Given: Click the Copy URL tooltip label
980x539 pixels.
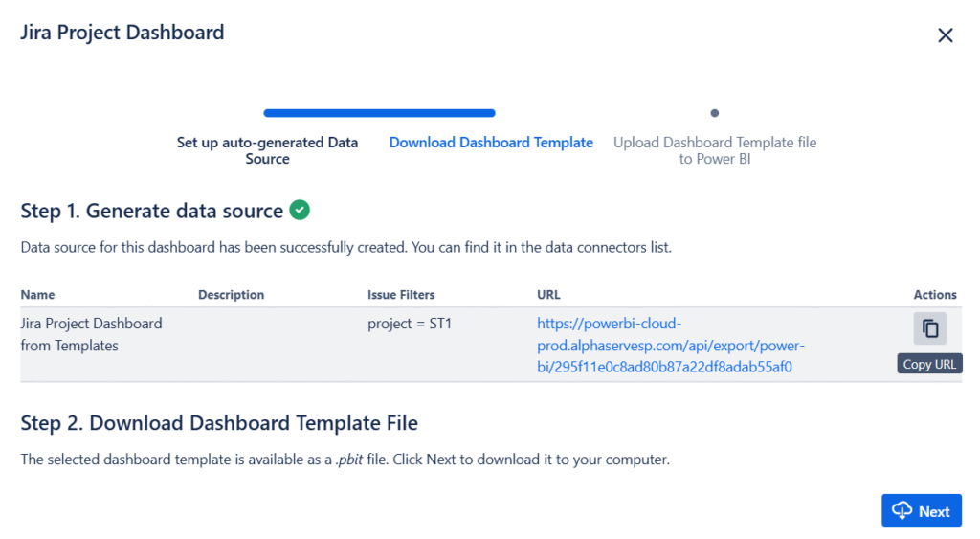Looking at the screenshot, I should coord(929,365).
